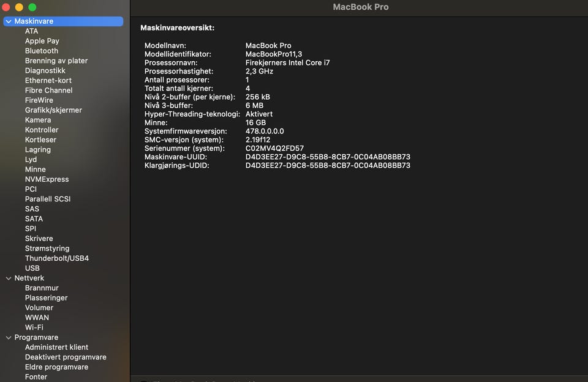
Task: Open Administrert klient item
Action: 56,347
